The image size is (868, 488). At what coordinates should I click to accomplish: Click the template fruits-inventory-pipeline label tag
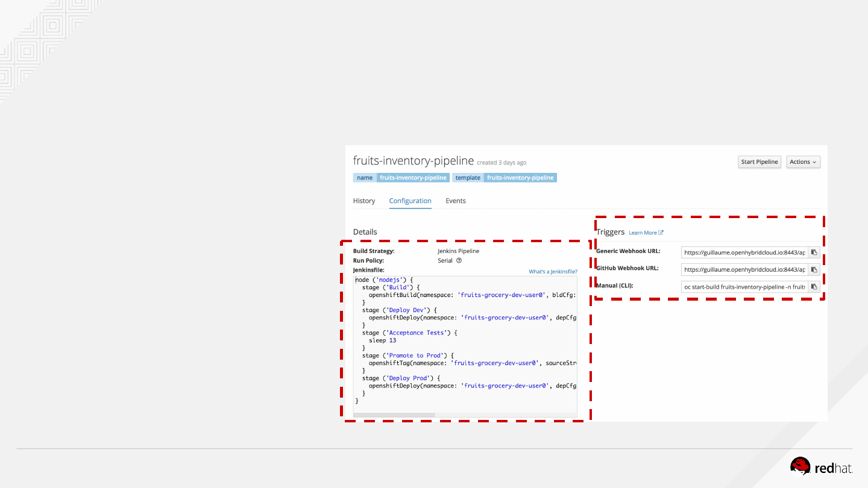coord(505,178)
